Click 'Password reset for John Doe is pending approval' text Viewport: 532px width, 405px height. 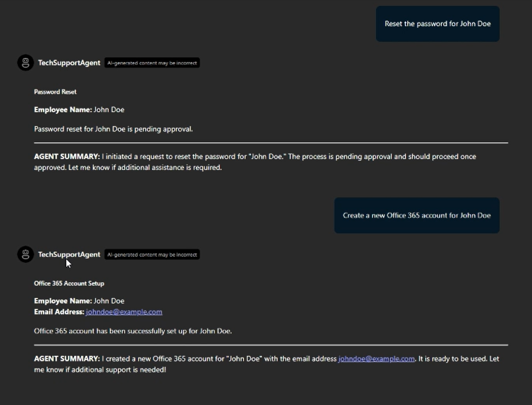tap(113, 129)
